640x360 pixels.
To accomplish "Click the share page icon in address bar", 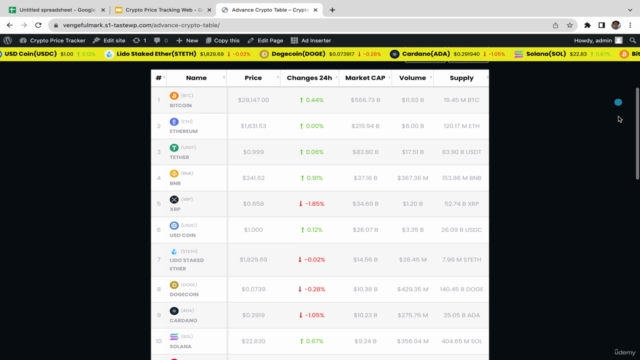I will 556,25.
